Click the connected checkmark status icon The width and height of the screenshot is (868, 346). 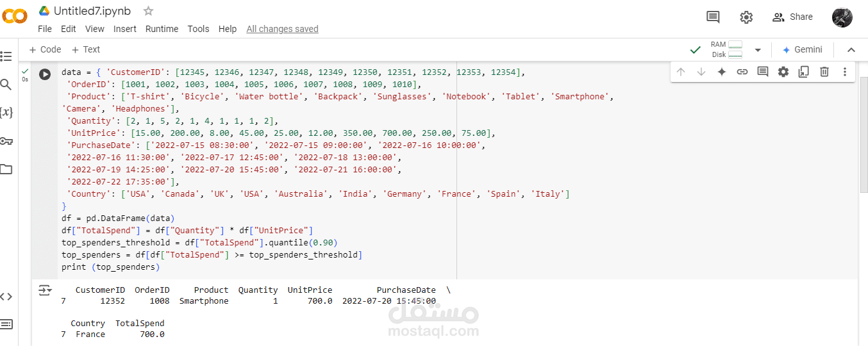click(x=695, y=49)
